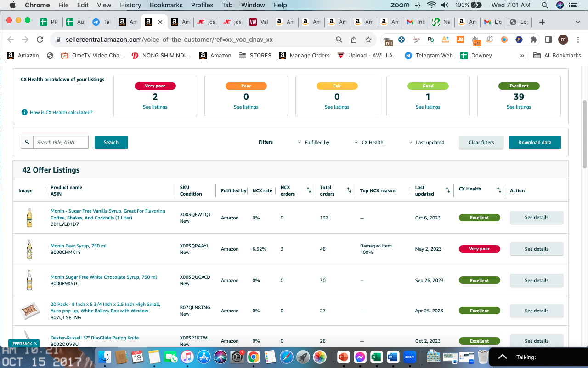See details for Monin Sugar Free White Chocolate Syrup
The image size is (588, 368).
(537, 281)
